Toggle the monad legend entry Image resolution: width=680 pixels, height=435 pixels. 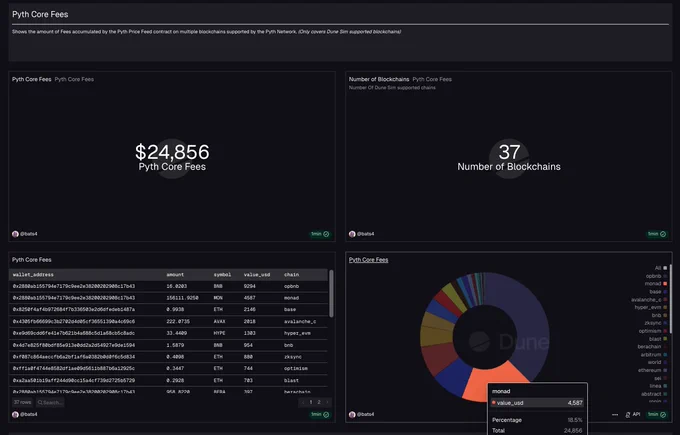656,284
